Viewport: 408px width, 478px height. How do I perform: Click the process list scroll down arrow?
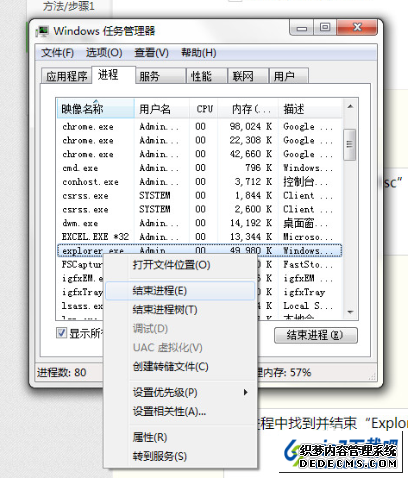point(350,312)
